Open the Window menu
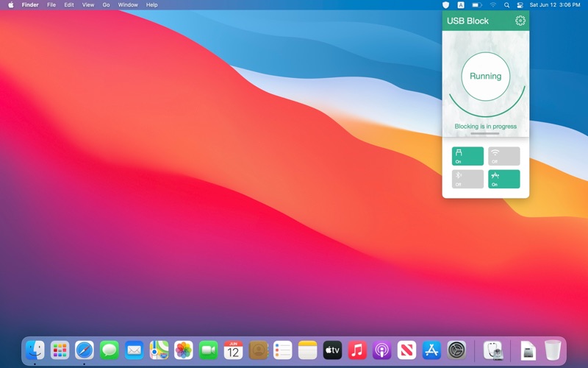 click(128, 5)
